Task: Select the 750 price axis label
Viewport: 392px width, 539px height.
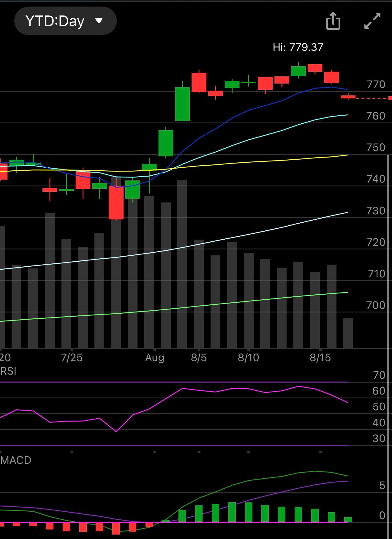Action: 376,147
